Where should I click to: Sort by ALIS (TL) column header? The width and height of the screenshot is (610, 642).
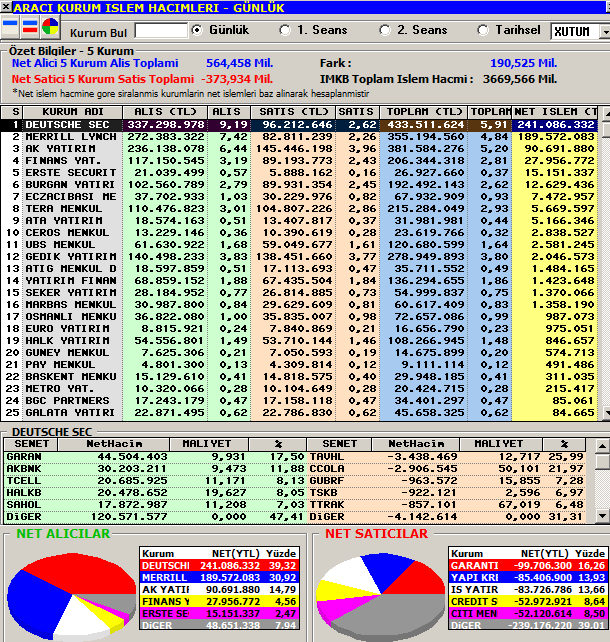(x=165, y=112)
